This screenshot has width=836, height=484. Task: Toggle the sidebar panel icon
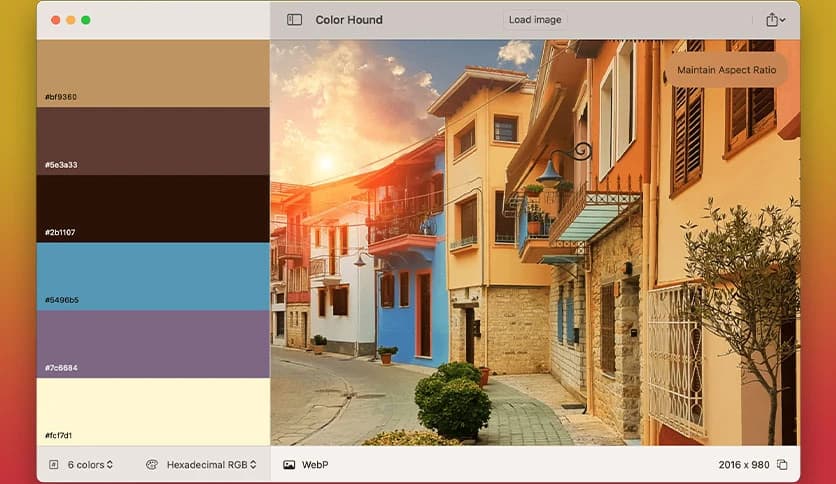pos(294,20)
